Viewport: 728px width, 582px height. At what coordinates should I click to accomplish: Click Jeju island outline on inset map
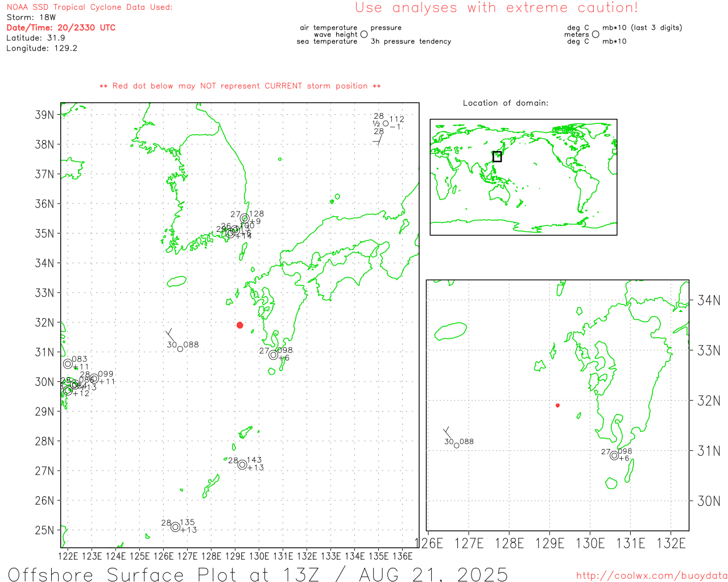coord(450,331)
